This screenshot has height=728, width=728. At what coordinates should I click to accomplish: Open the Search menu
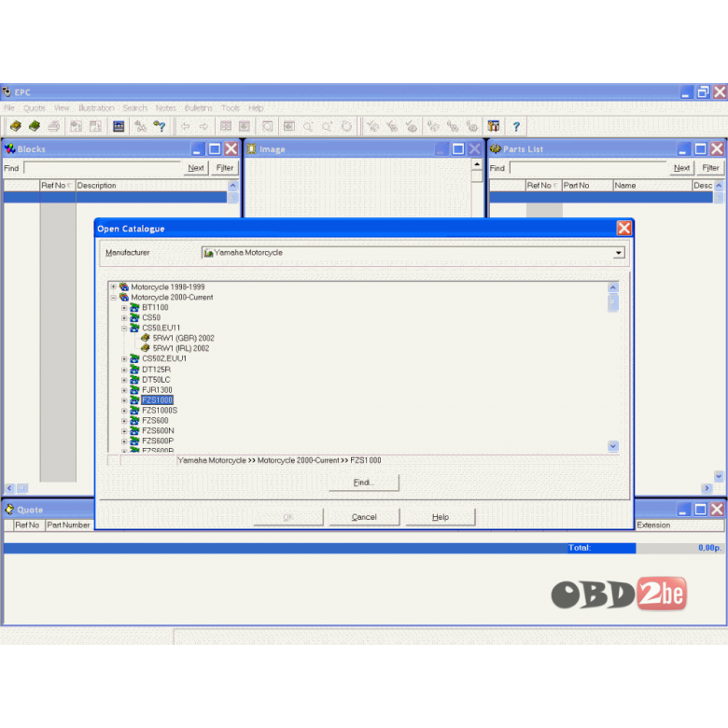click(134, 108)
